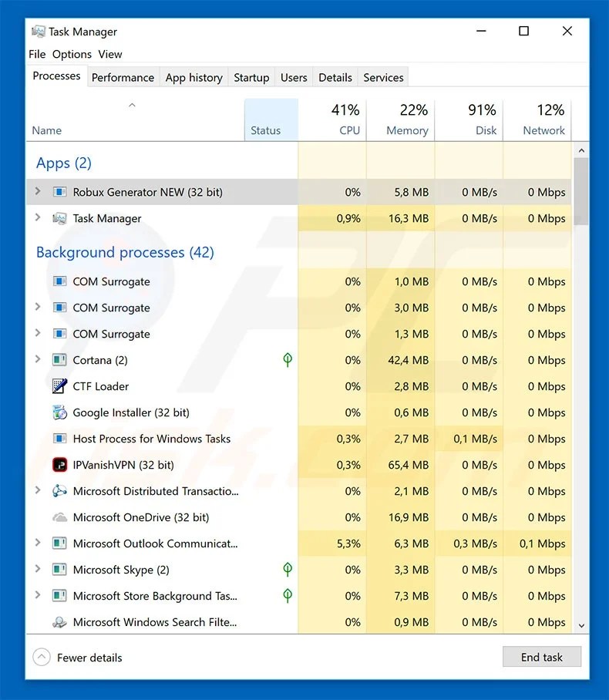Sort by the Name column header
Viewport: 609px width, 700px height.
pyautogui.click(x=135, y=120)
